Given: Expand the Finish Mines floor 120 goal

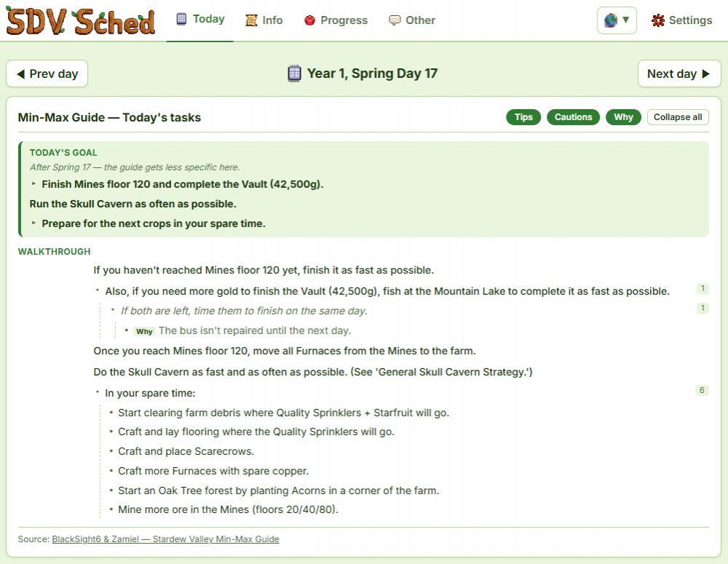Looking at the screenshot, I should [34, 184].
